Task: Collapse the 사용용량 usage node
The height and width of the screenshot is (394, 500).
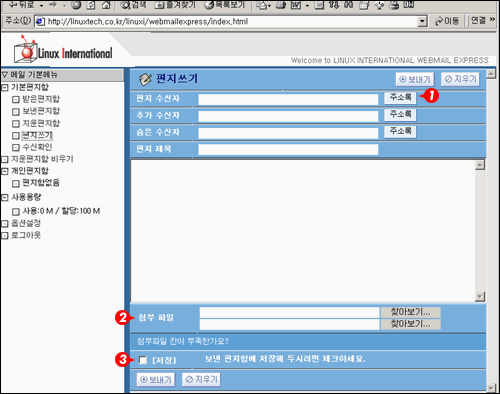Action: click(5, 198)
